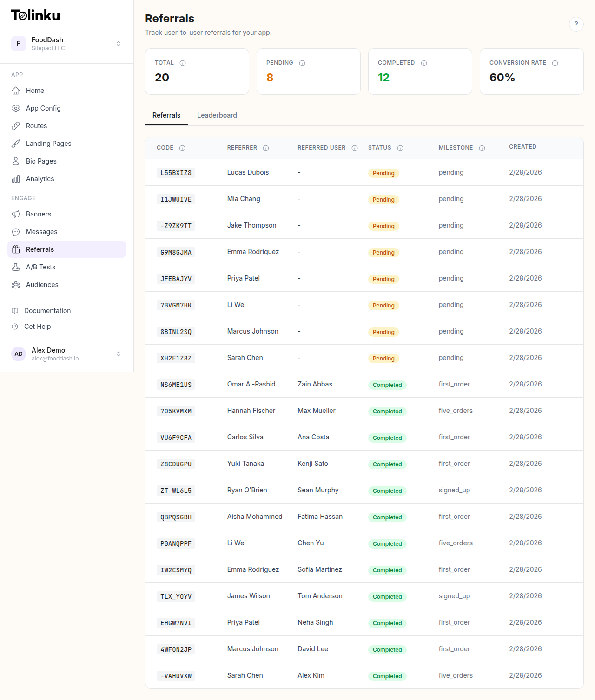Open the Referrals gift icon
This screenshot has width=595, height=700.
pos(16,249)
